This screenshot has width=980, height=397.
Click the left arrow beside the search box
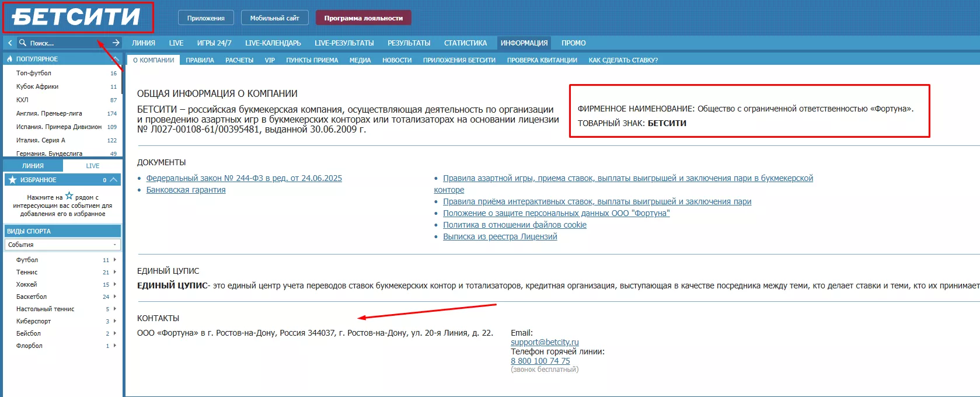[10, 43]
